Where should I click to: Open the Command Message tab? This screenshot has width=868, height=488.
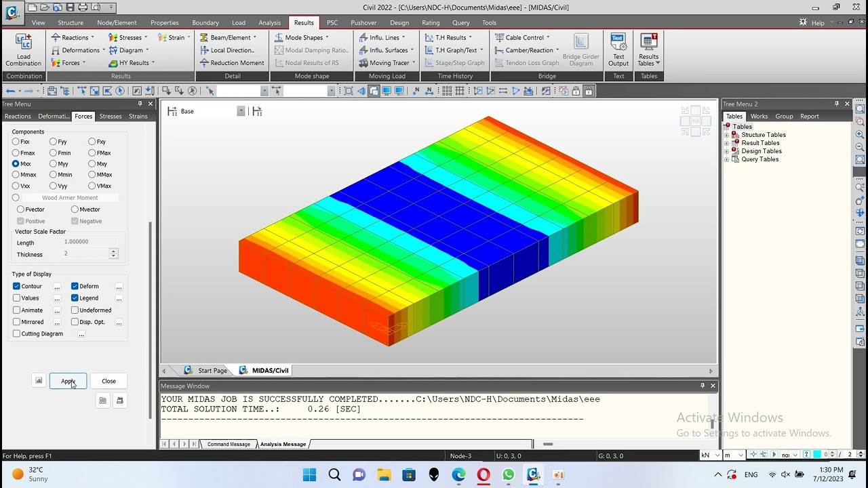coord(229,445)
